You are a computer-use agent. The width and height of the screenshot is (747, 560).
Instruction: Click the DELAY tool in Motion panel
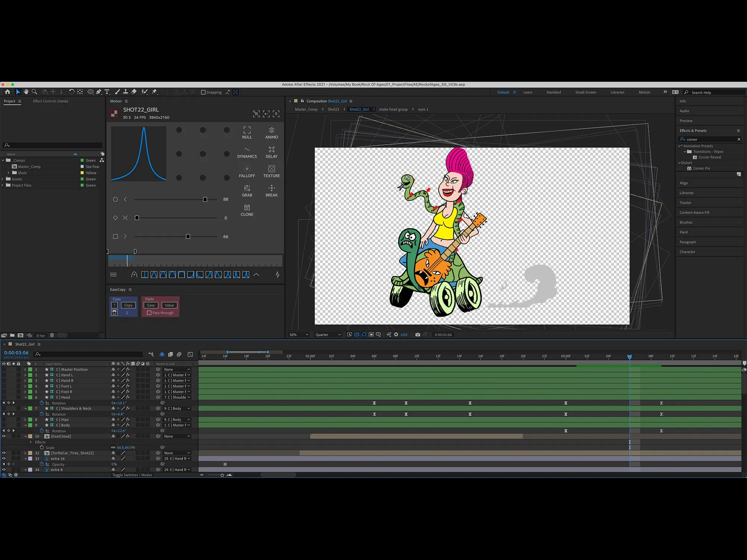point(272,152)
